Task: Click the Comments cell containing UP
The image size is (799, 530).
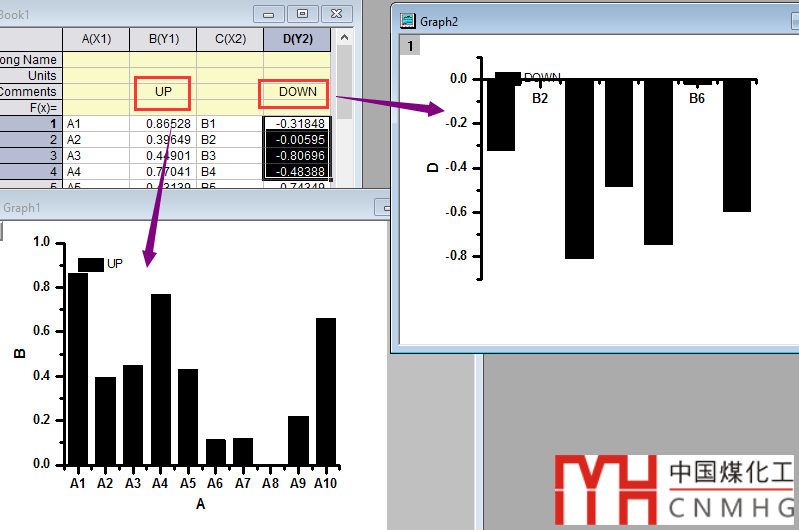Action: click(163, 92)
